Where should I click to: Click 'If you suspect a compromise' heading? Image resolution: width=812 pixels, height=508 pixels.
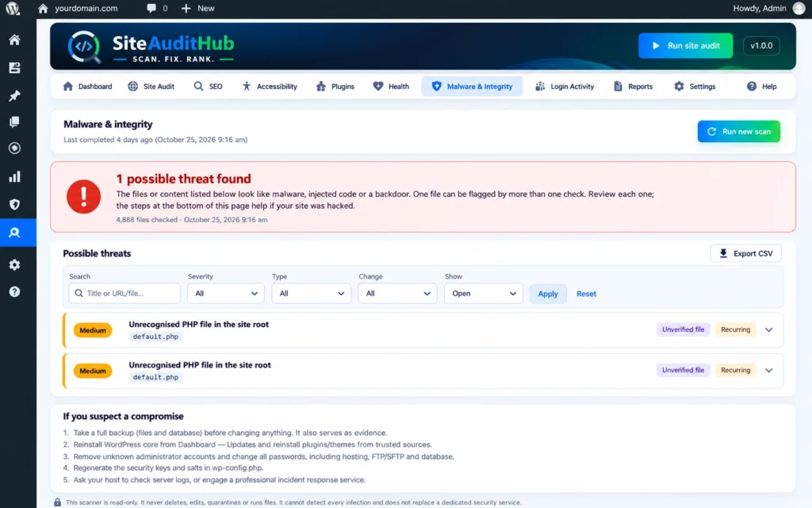[123, 416]
